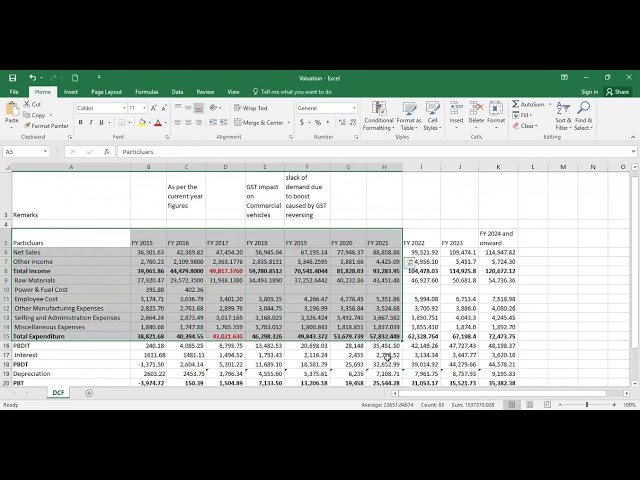This screenshot has width=640, height=480.
Task: Add a new sheet with plus button
Action: click(x=89, y=393)
